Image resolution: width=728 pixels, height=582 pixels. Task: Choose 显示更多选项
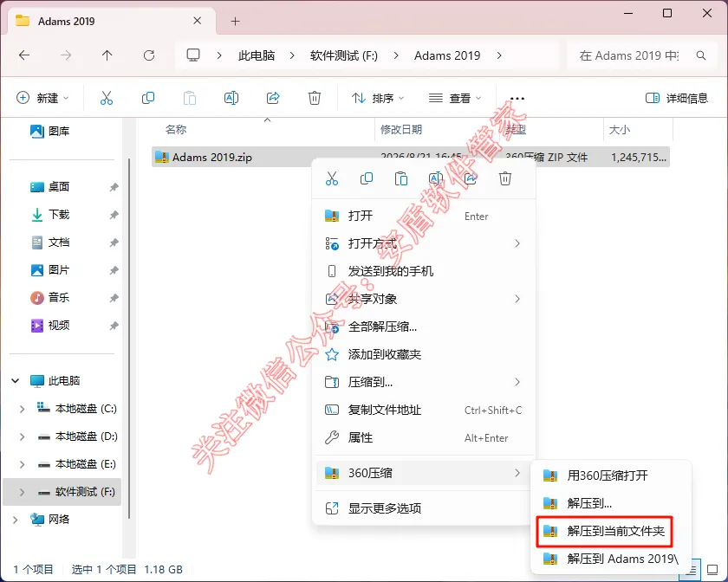coord(424,508)
